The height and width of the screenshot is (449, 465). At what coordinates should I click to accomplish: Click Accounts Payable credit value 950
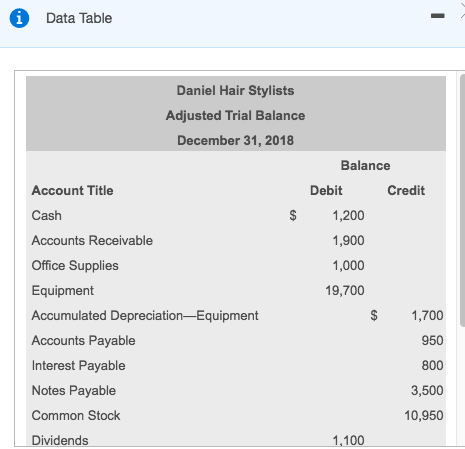click(x=432, y=341)
